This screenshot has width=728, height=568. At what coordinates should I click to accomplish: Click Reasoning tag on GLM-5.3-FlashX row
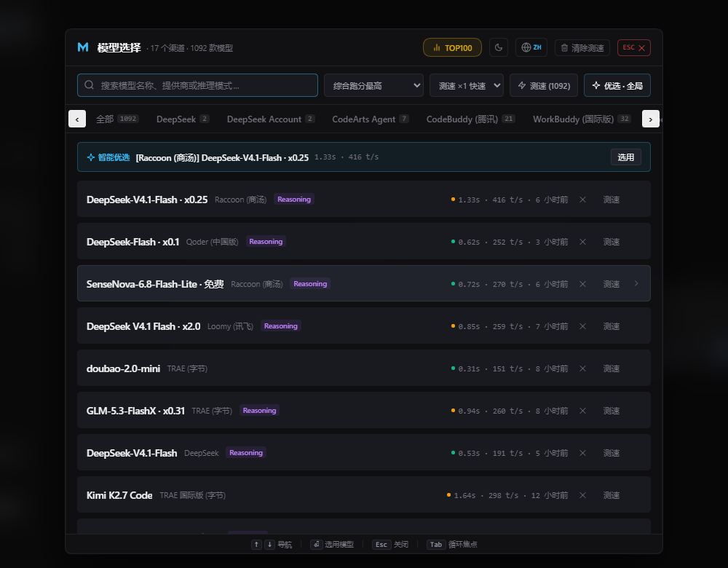259,411
